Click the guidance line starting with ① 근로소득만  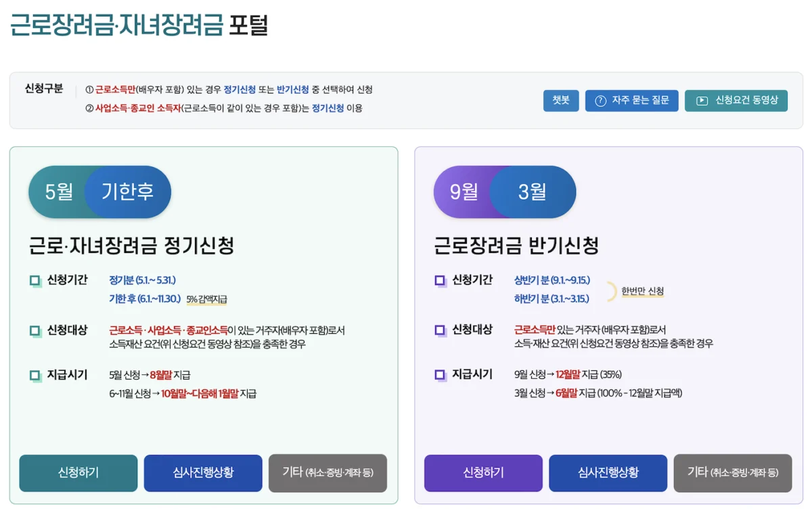coord(229,89)
